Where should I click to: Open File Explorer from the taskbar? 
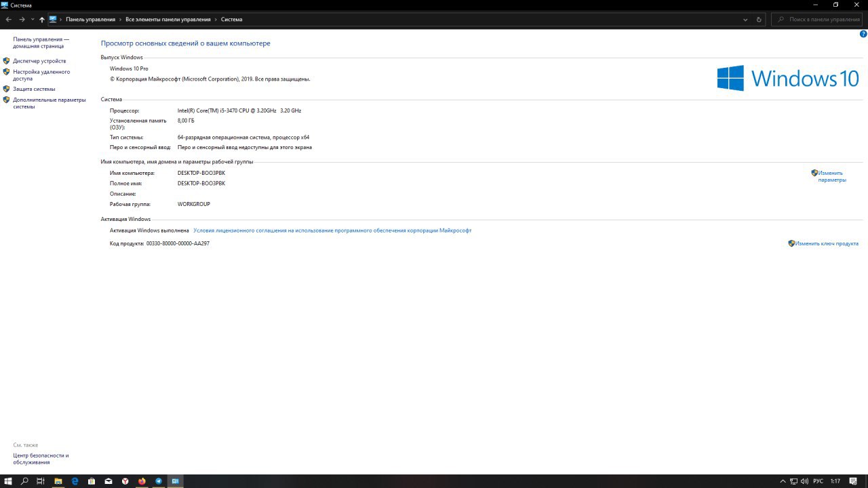click(58, 481)
